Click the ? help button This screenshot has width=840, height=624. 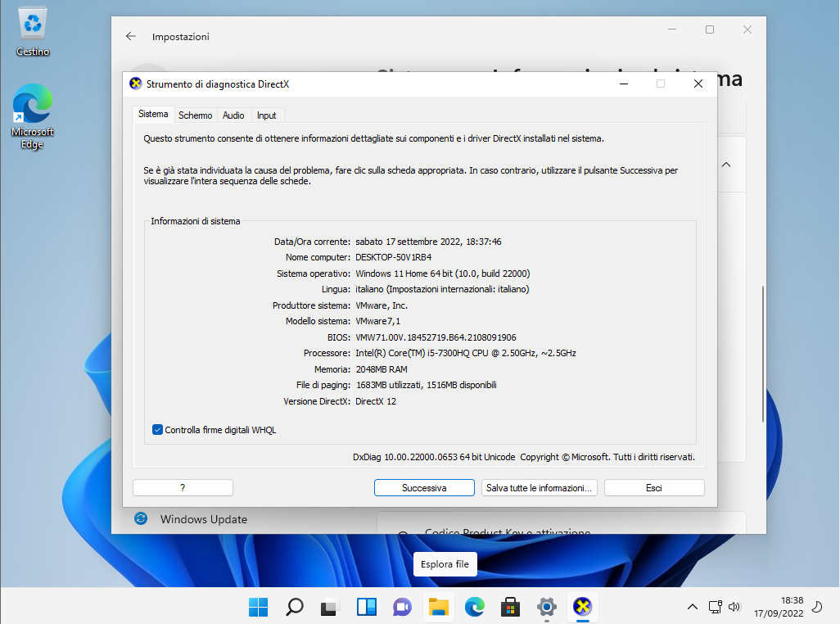183,487
